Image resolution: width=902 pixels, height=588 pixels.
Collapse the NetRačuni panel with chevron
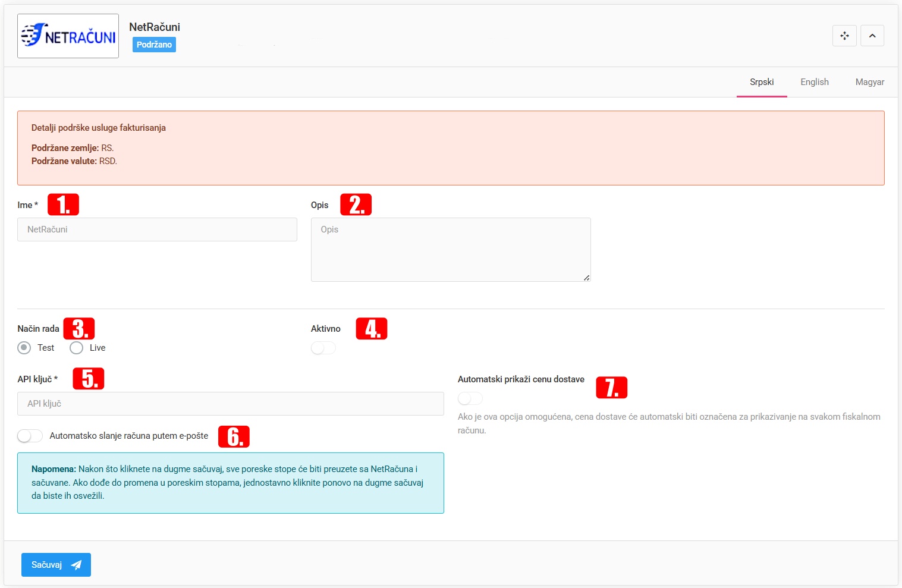pyautogui.click(x=872, y=36)
